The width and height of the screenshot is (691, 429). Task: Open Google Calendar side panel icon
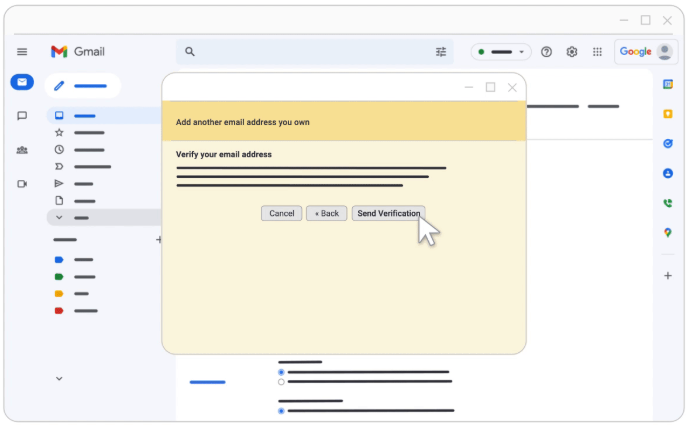pos(668,84)
